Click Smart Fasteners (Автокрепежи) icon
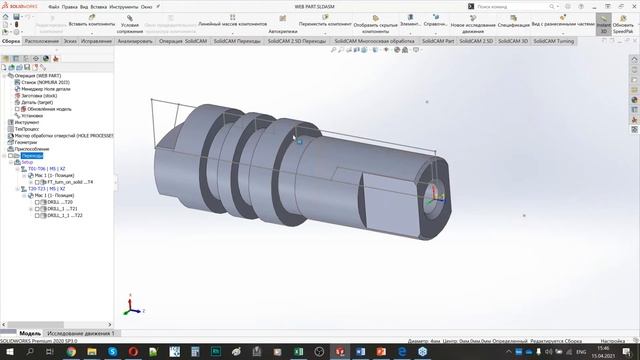640x360 pixels. (x=282, y=18)
